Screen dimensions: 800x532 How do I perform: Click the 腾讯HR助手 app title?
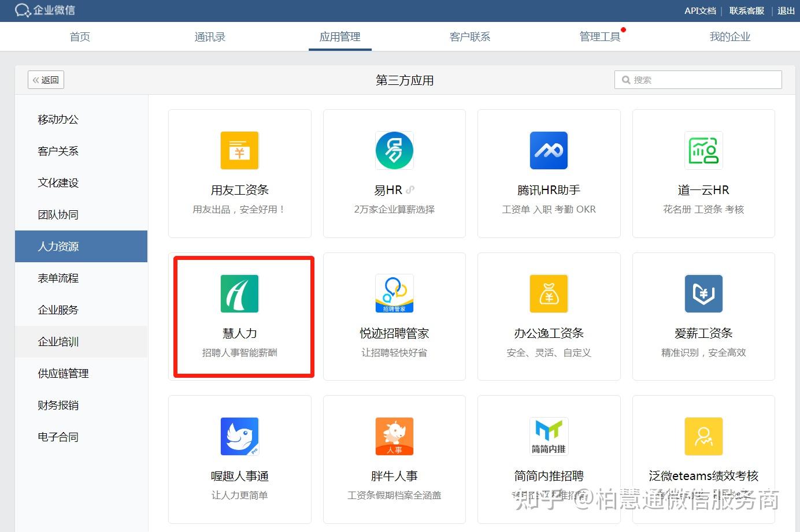pos(549,190)
